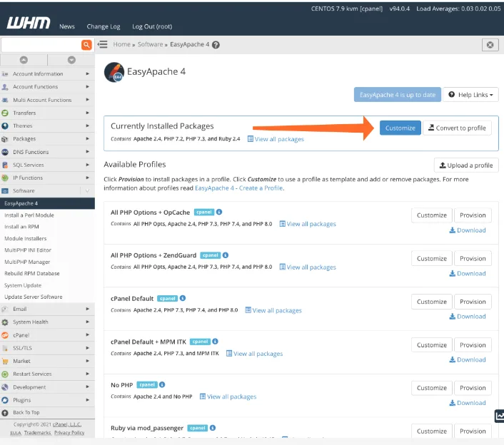Open the News menu in header
The width and height of the screenshot is (504, 445).
(67, 26)
